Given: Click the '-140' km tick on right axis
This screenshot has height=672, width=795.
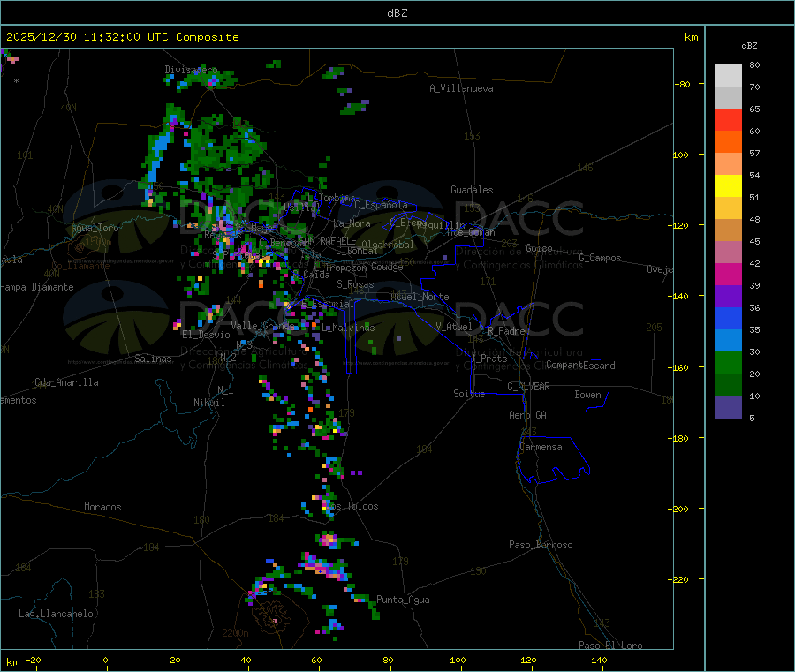Looking at the screenshot, I should coord(680,296).
